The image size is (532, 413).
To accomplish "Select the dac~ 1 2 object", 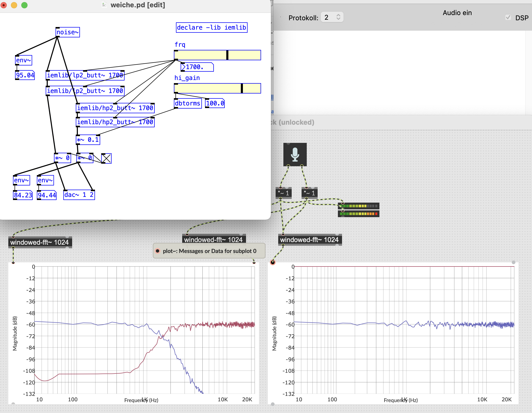I will coord(79,195).
